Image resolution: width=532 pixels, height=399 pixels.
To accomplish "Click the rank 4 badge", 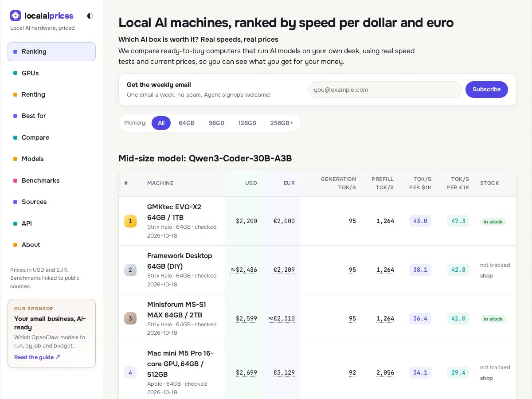I will coord(130,372).
